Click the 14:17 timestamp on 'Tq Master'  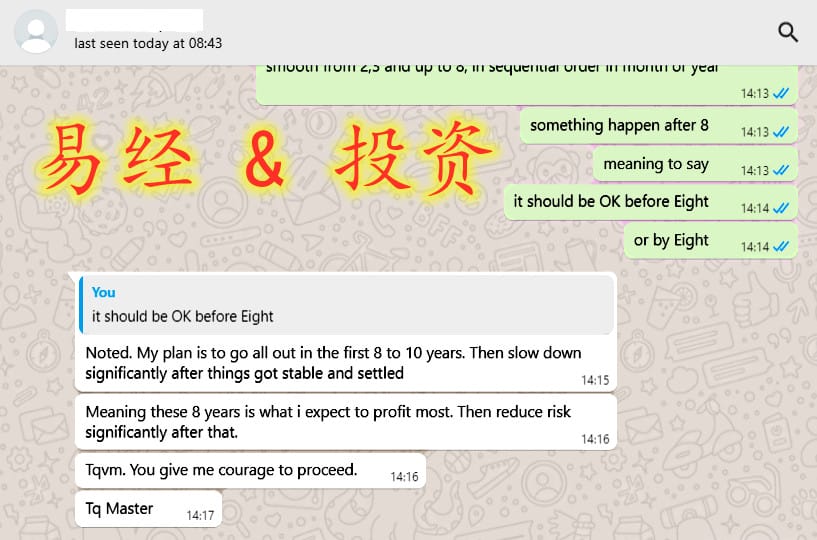point(201,516)
